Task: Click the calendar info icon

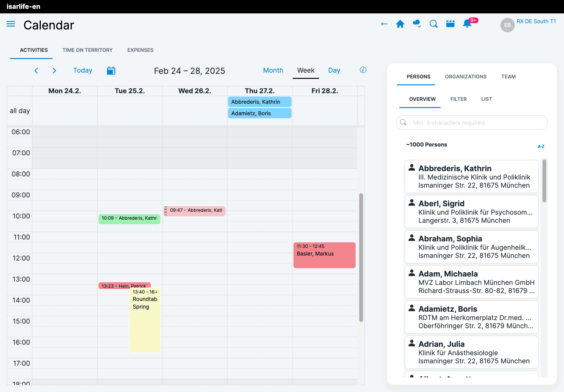Action: (x=363, y=70)
